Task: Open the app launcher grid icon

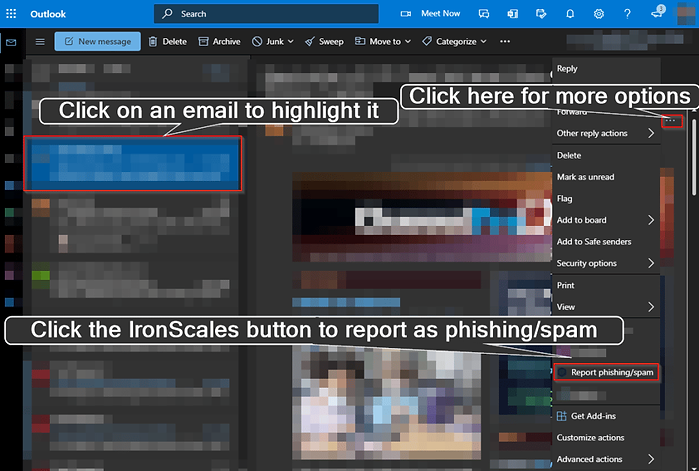Action: click(x=11, y=14)
